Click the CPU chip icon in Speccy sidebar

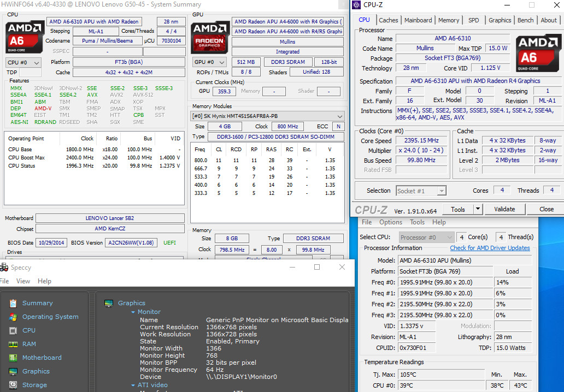13,330
